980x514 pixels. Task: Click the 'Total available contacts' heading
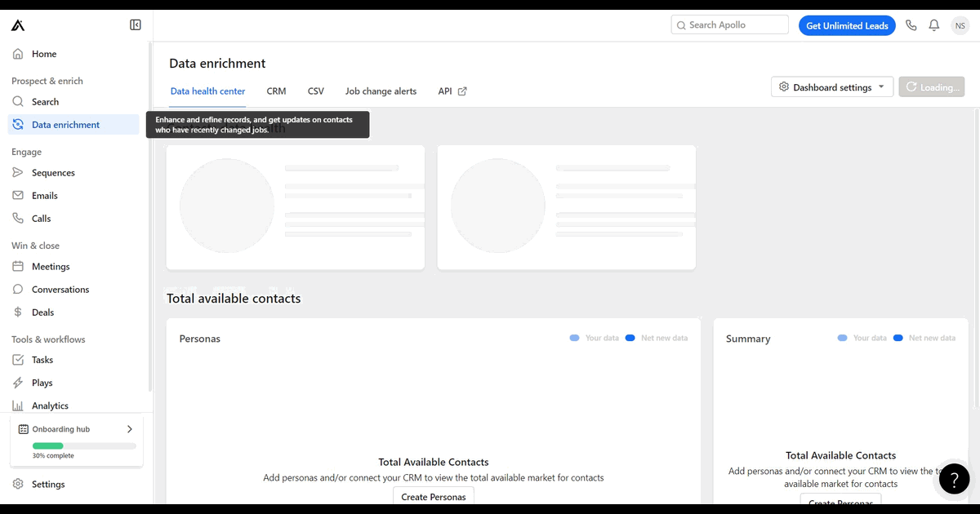coord(234,299)
